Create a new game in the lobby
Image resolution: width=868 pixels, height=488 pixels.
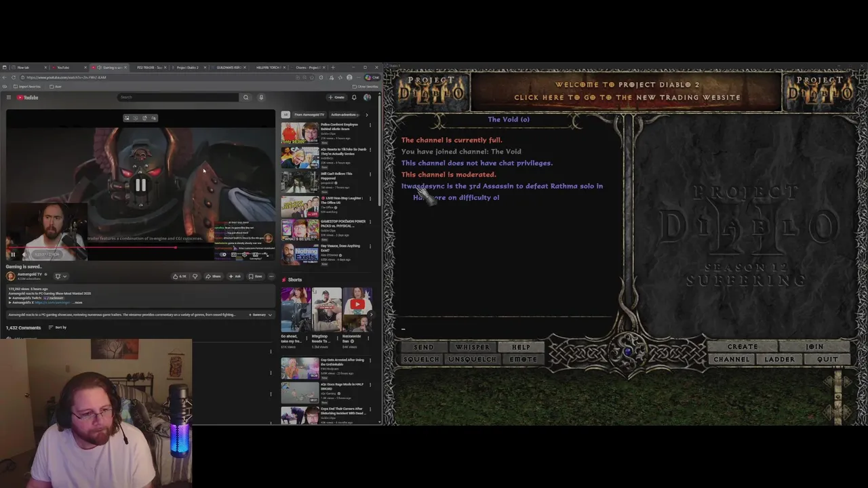click(743, 347)
